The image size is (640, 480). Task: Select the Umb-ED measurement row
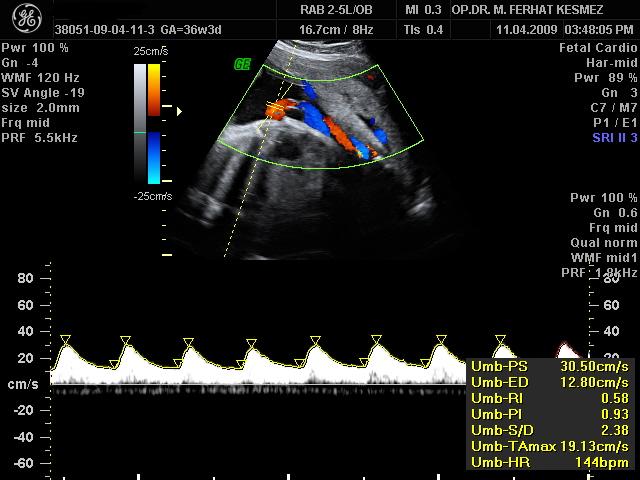point(549,382)
